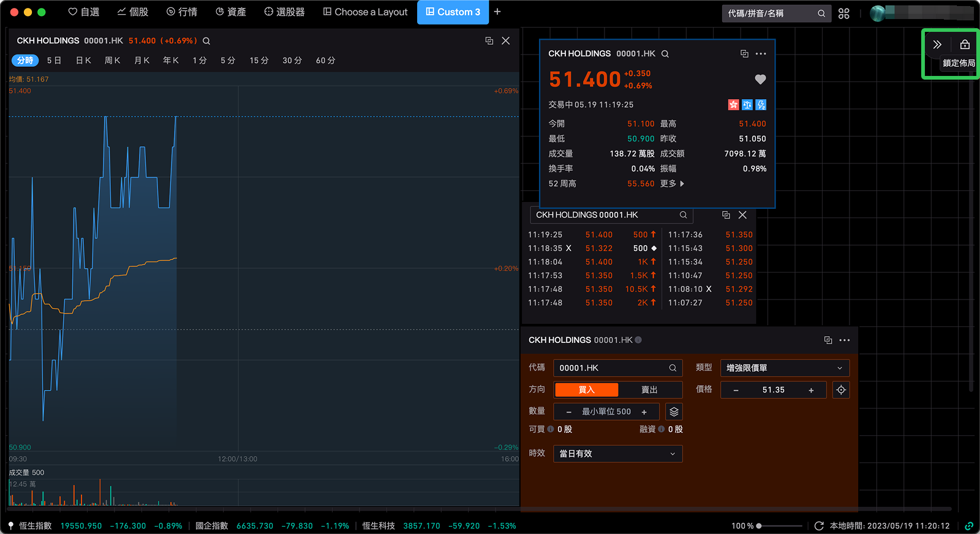Select the 買入 buy direction
Screen dimensions: 980x534
586,390
